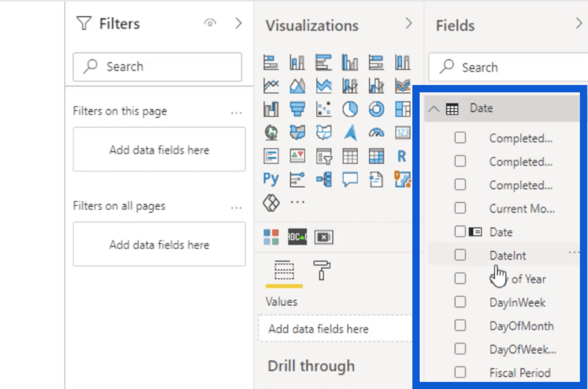Collapse the Filters pane chevron
The width and height of the screenshot is (588, 389).
pyautogui.click(x=239, y=23)
